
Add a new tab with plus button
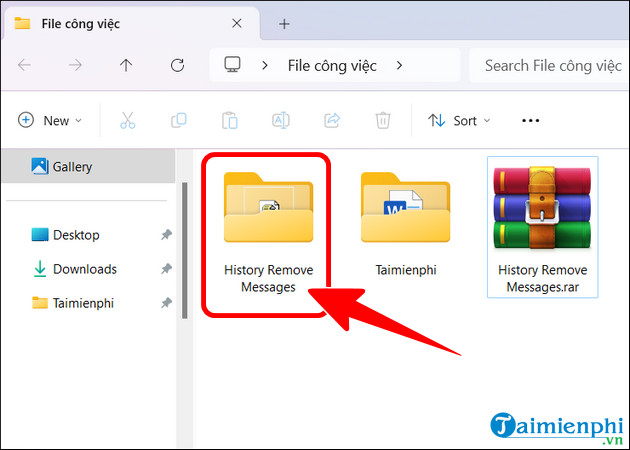coord(284,24)
